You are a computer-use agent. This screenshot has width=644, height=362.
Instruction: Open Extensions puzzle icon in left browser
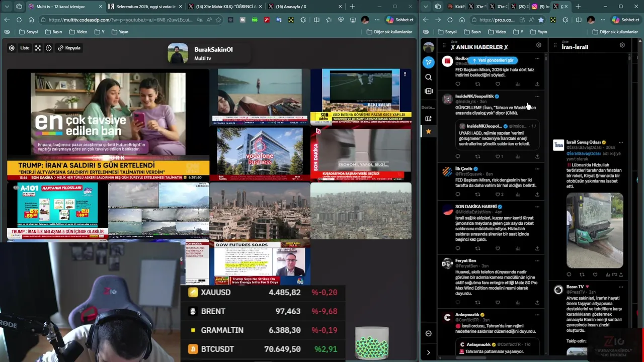(x=303, y=20)
